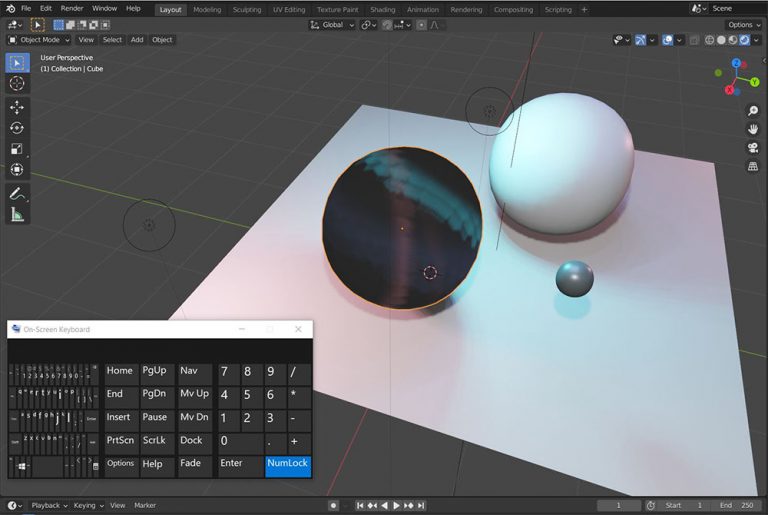Image resolution: width=768 pixels, height=515 pixels.
Task: Select the Scale tool
Action: point(17,149)
